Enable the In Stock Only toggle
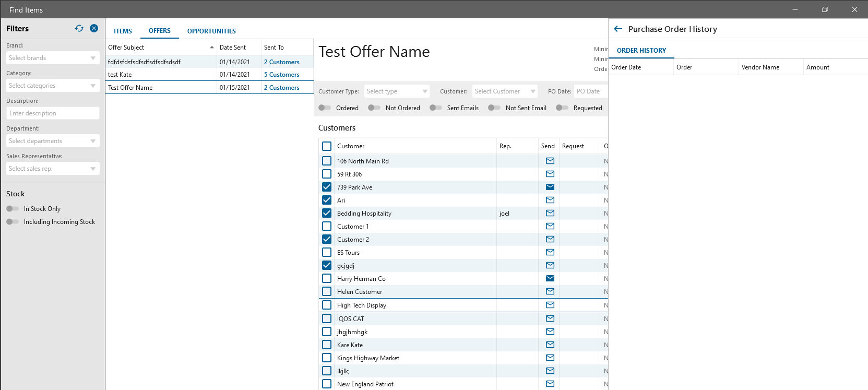This screenshot has width=868, height=390. [13, 209]
